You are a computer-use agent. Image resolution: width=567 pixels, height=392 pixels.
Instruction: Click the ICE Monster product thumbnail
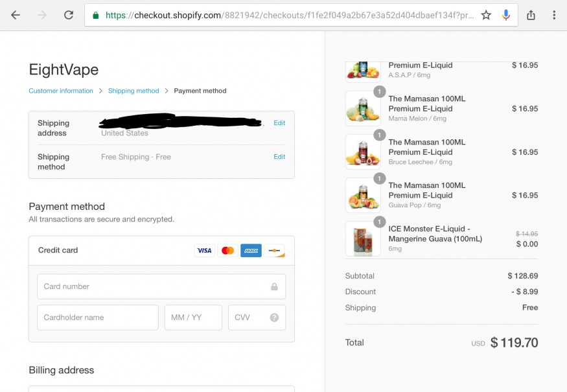363,238
